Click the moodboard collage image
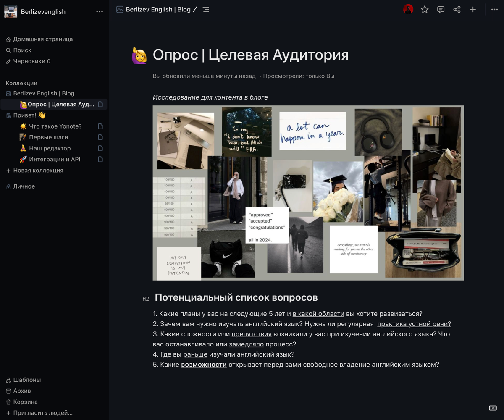 308,193
